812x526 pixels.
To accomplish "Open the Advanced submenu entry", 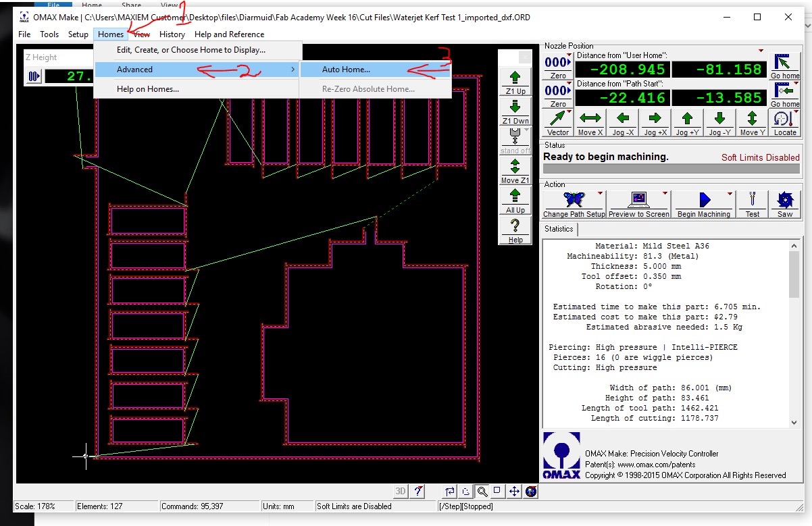I will [x=198, y=70].
